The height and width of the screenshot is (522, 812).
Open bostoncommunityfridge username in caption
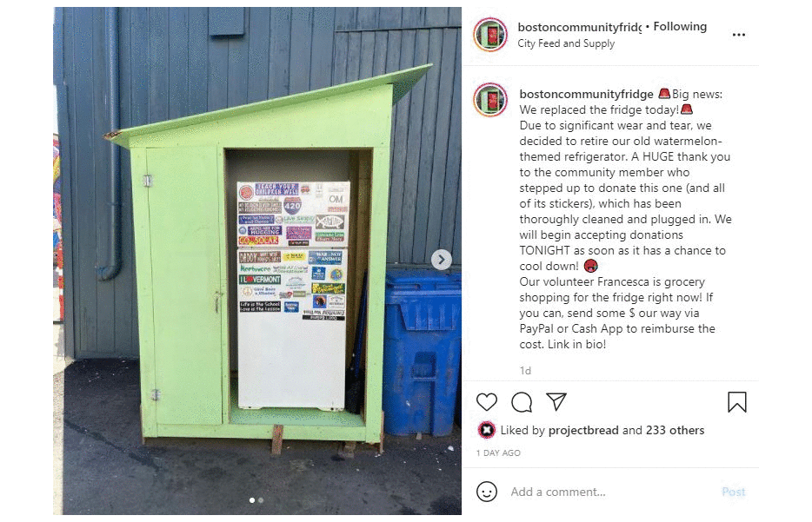pos(586,94)
